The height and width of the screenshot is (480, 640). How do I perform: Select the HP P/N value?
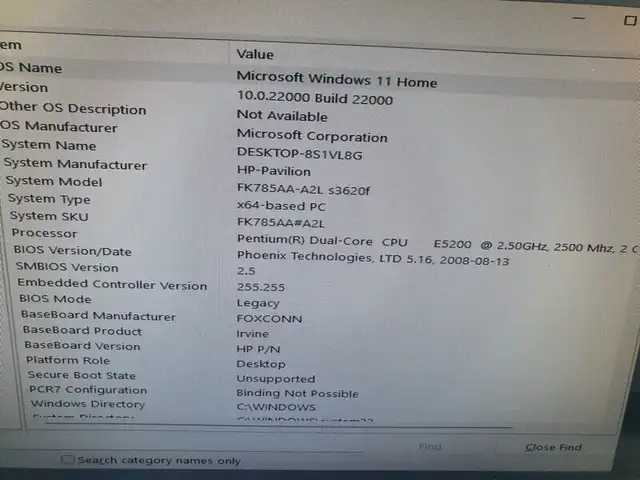(258, 349)
